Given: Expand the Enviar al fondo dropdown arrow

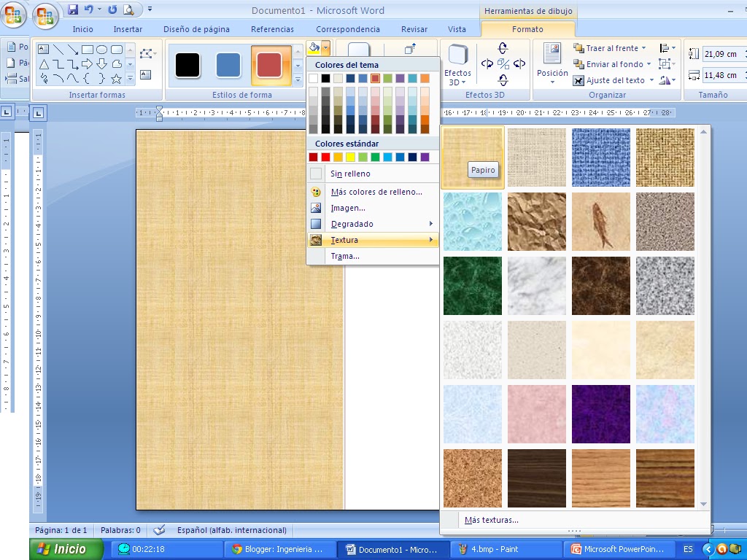Looking at the screenshot, I should click(x=649, y=64).
